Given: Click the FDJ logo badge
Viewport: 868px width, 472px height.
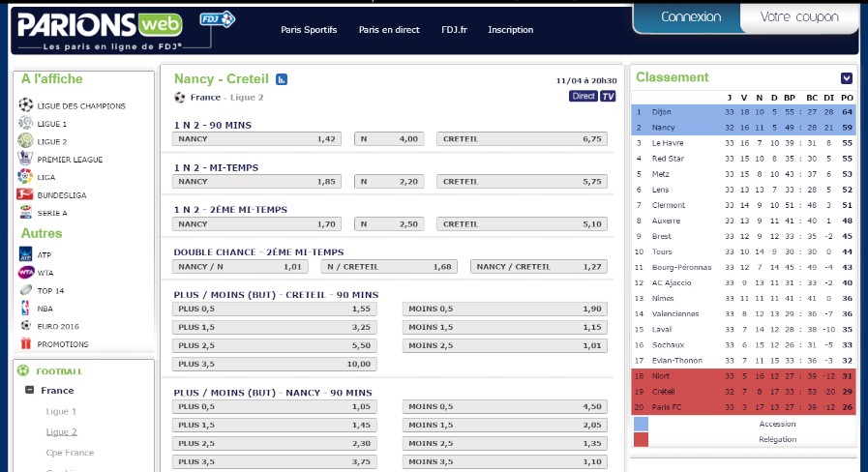Looking at the screenshot, I should pos(217,19).
